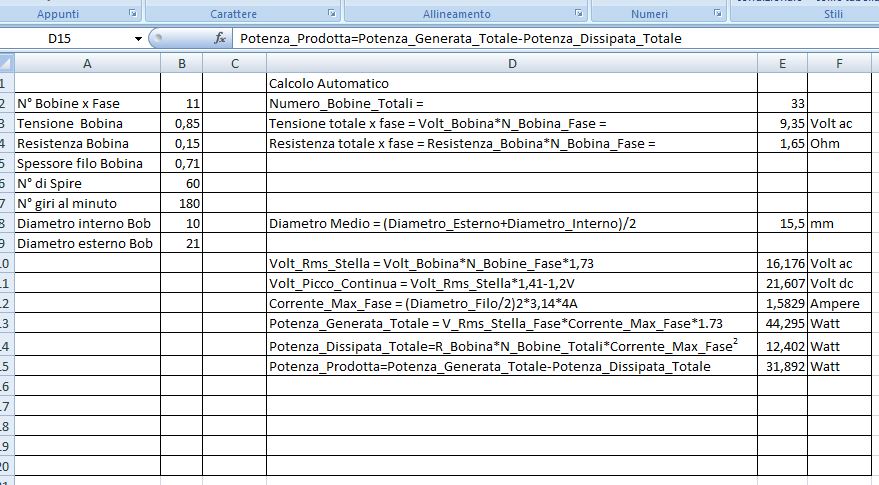Select cell 'N° Bobine x Fase'

click(87, 103)
